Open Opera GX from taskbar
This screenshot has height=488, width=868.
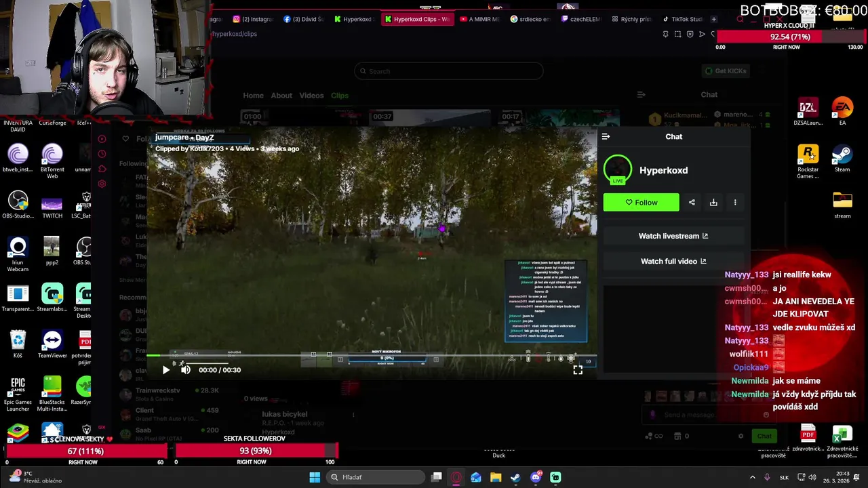[x=456, y=477]
